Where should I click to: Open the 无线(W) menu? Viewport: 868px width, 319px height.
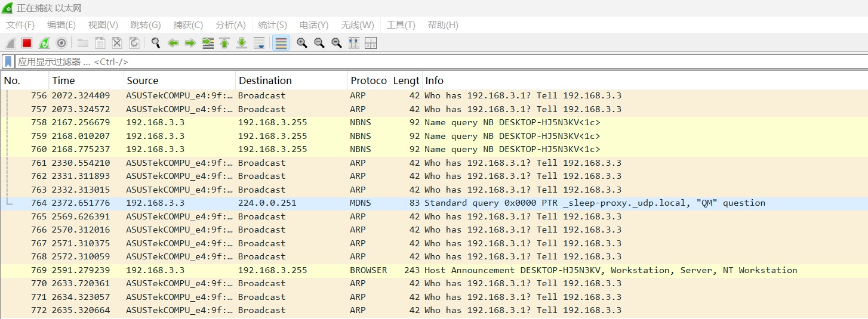[x=358, y=25]
